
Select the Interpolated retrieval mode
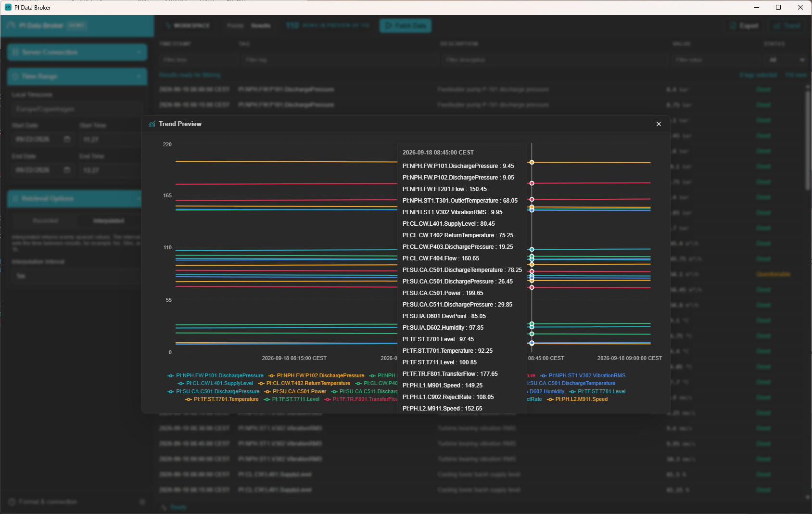coord(109,221)
